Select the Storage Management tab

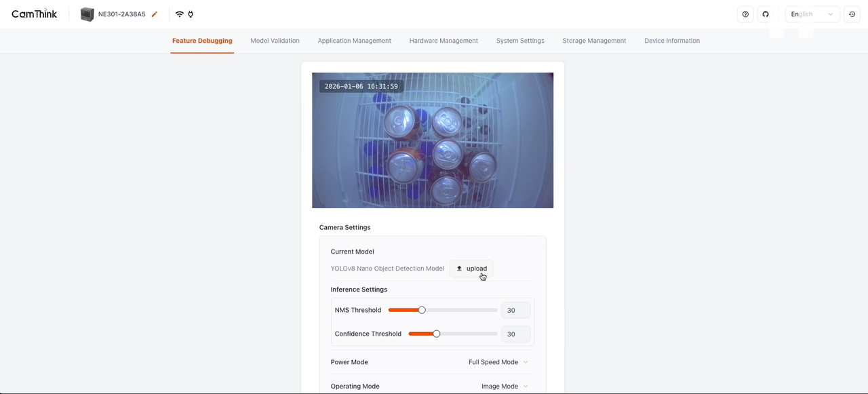click(594, 41)
